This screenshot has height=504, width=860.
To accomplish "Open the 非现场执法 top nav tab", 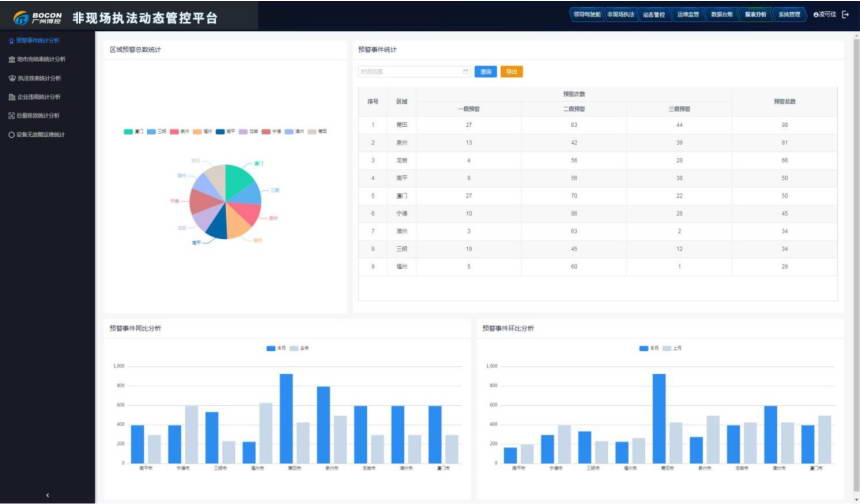I will (620, 15).
